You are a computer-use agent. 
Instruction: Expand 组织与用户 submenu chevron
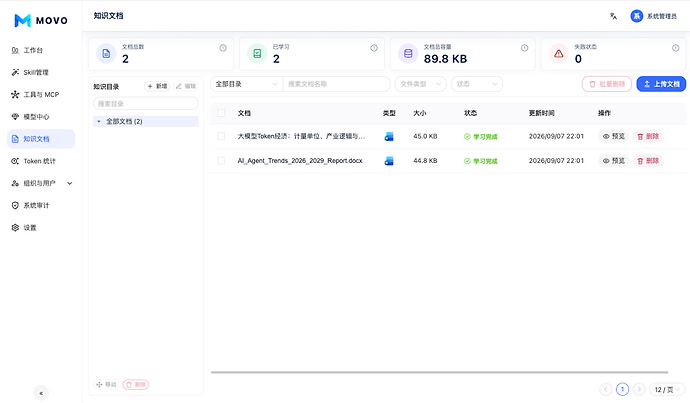70,183
